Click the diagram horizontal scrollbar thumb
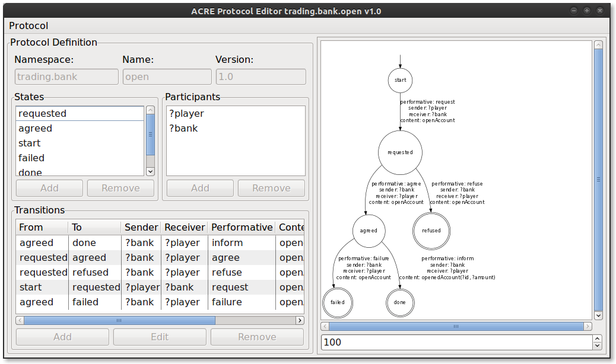Image resolution: width=616 pixels, height=364 pixels. (x=456, y=326)
